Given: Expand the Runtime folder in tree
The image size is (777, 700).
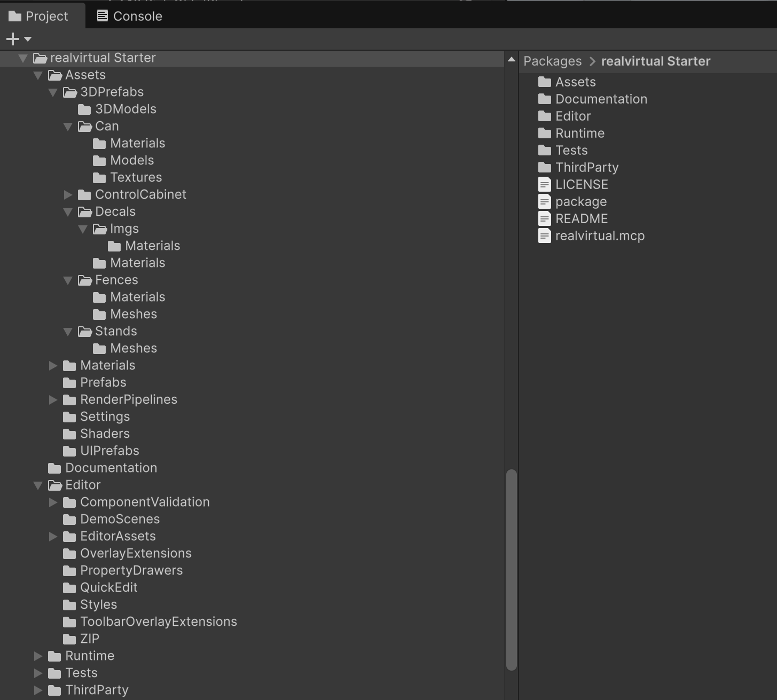Looking at the screenshot, I should [x=38, y=656].
